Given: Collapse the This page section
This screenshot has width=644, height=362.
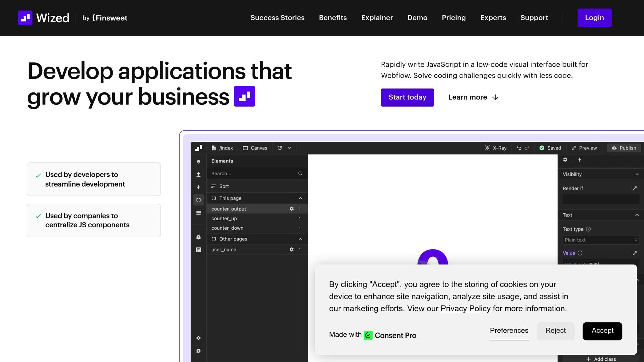Looking at the screenshot, I should click(x=300, y=198).
